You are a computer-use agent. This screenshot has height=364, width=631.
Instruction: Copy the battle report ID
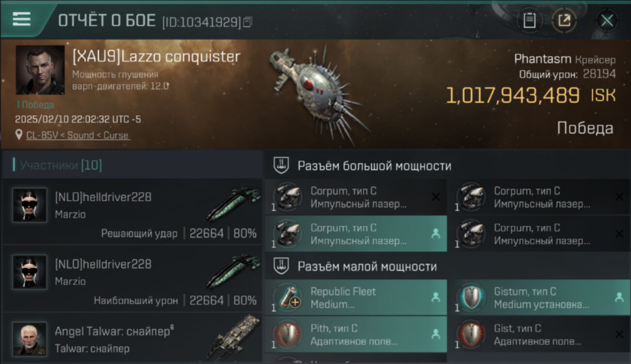pos(248,22)
